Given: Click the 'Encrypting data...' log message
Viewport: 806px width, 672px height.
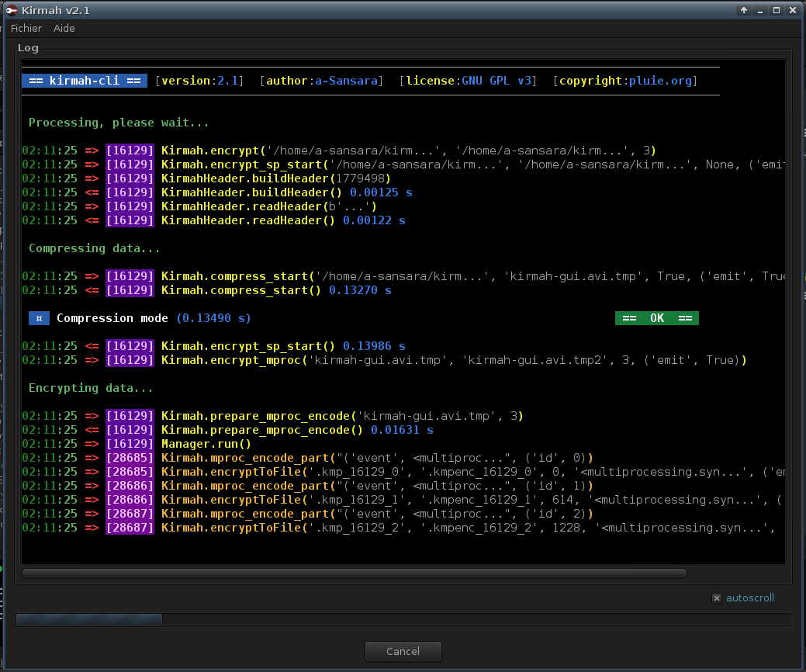Looking at the screenshot, I should click(x=91, y=388).
